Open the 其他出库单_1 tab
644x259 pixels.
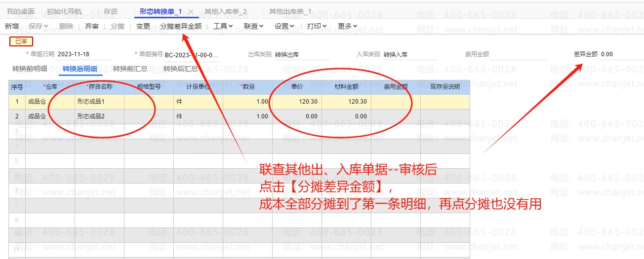point(290,11)
